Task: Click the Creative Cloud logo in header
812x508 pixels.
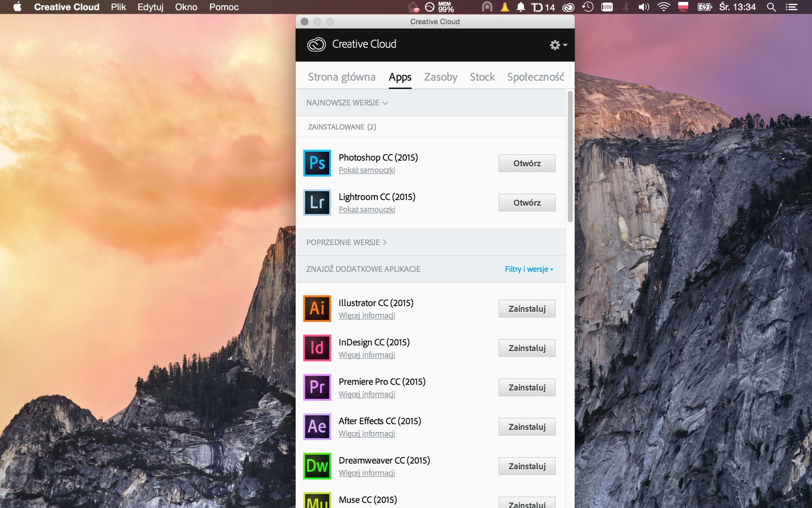Action: (316, 44)
